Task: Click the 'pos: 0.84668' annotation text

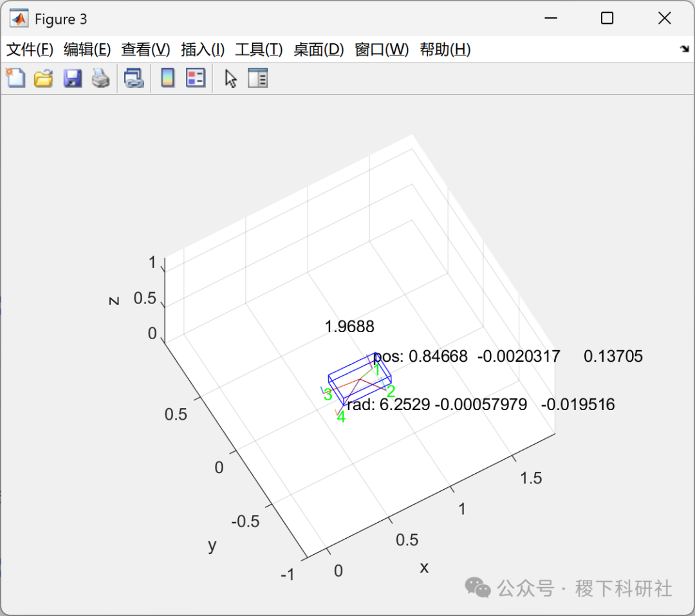Action: coord(420,357)
